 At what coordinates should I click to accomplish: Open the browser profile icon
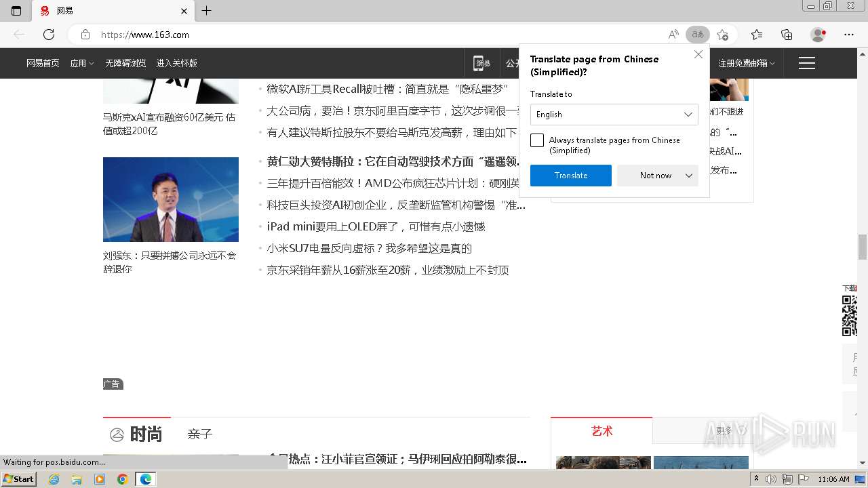click(x=818, y=35)
